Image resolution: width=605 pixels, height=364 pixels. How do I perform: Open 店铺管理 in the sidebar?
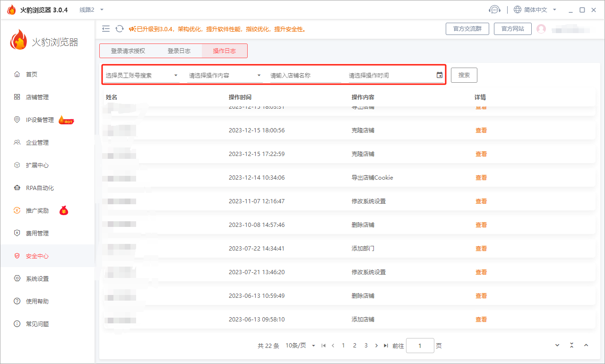37,97
